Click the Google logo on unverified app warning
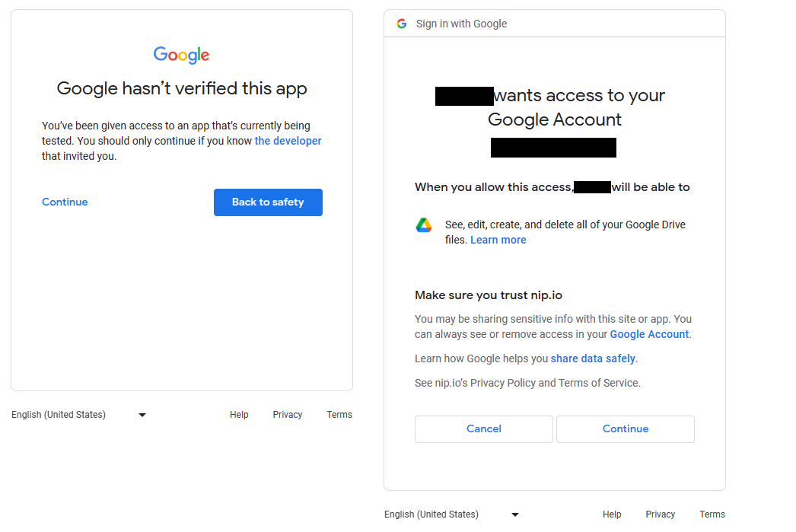 click(181, 55)
